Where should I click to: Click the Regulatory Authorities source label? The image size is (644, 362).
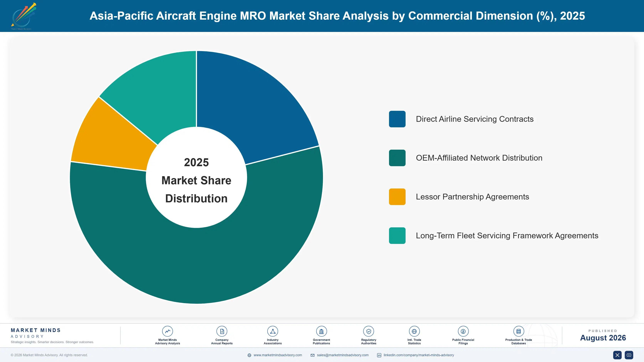tap(368, 342)
